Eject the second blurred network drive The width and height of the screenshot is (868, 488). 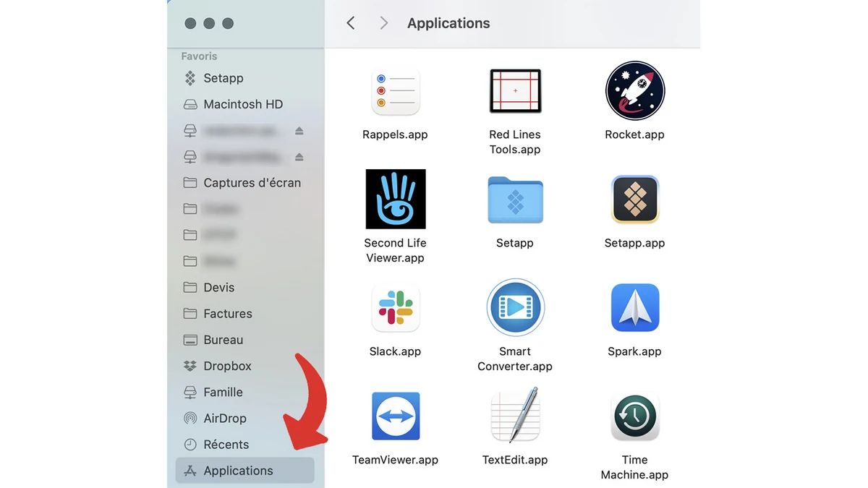click(299, 157)
